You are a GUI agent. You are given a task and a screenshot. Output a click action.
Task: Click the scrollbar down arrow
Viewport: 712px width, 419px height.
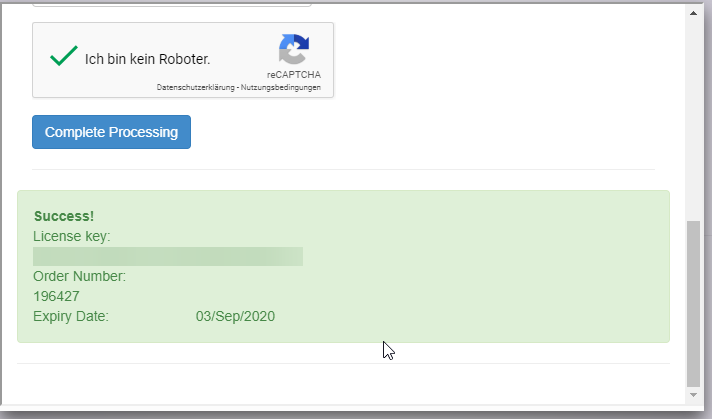(x=694, y=395)
